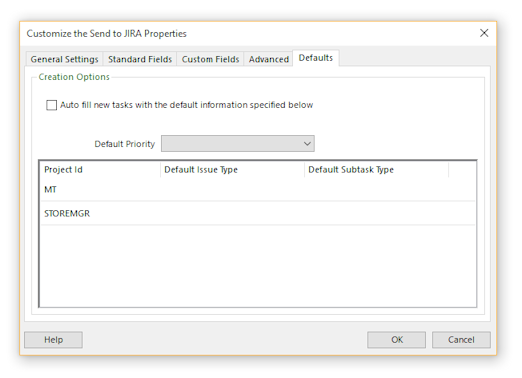Image resolution: width=522 pixels, height=378 pixels.
Task: Click the Default Issue Type column header
Action: pyautogui.click(x=232, y=170)
